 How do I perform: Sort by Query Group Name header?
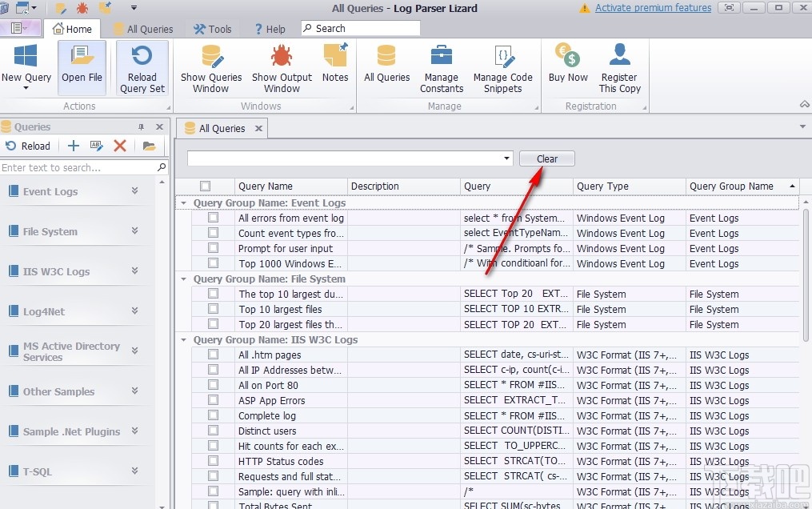click(x=742, y=186)
